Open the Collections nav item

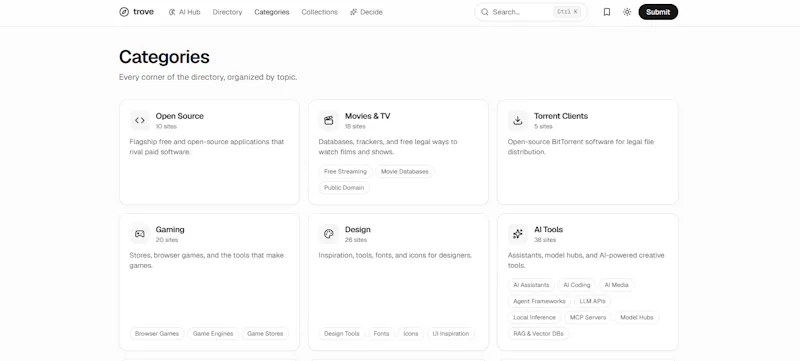coord(319,12)
